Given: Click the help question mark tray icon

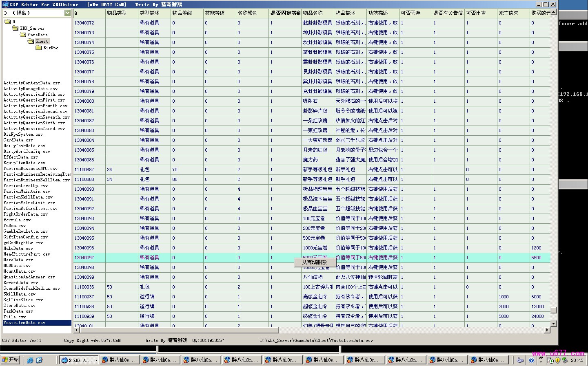Looking at the screenshot, I should pos(531,360).
